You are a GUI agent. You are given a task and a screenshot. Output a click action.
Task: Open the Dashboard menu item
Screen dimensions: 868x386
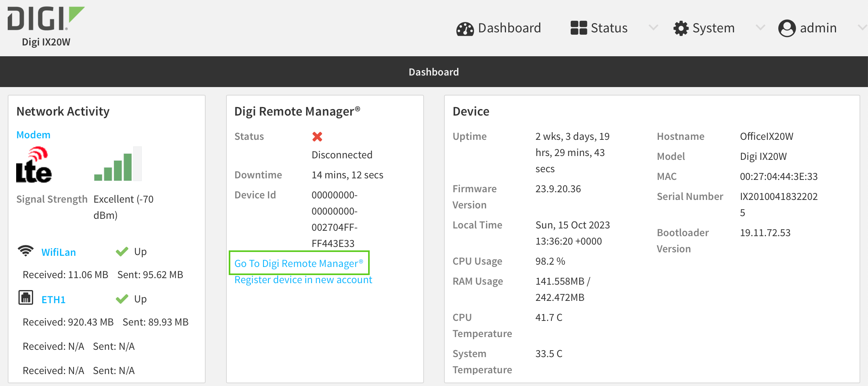[x=509, y=28]
